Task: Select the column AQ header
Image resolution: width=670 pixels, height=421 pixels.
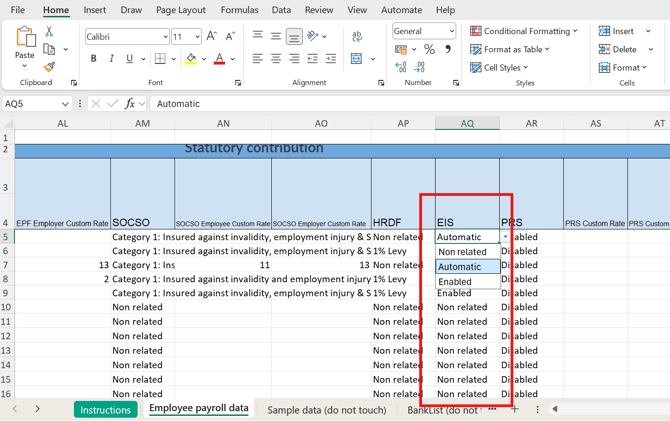Action: tap(467, 124)
